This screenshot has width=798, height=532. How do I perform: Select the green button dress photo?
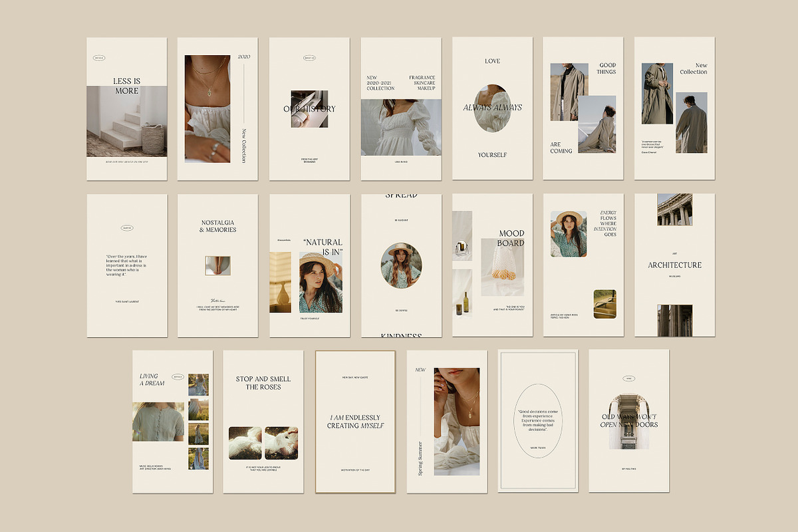pyautogui.click(x=158, y=422)
